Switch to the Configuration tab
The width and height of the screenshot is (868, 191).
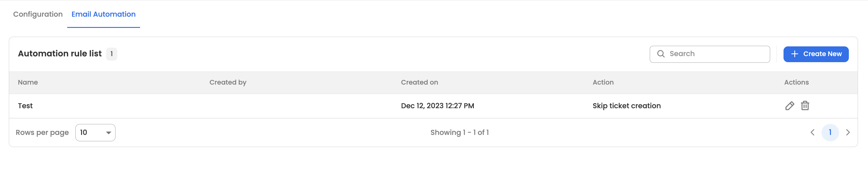38,14
